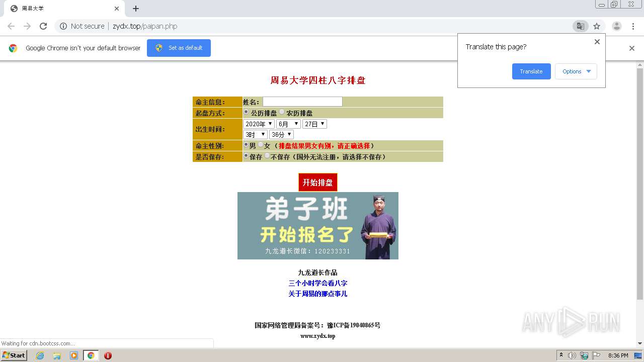
Task: Select the 不保存 radio option
Action: tap(267, 156)
